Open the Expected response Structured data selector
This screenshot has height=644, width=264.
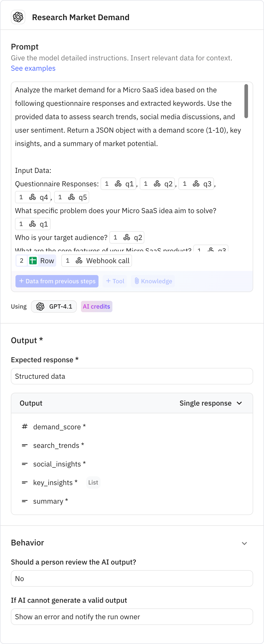[x=132, y=376]
